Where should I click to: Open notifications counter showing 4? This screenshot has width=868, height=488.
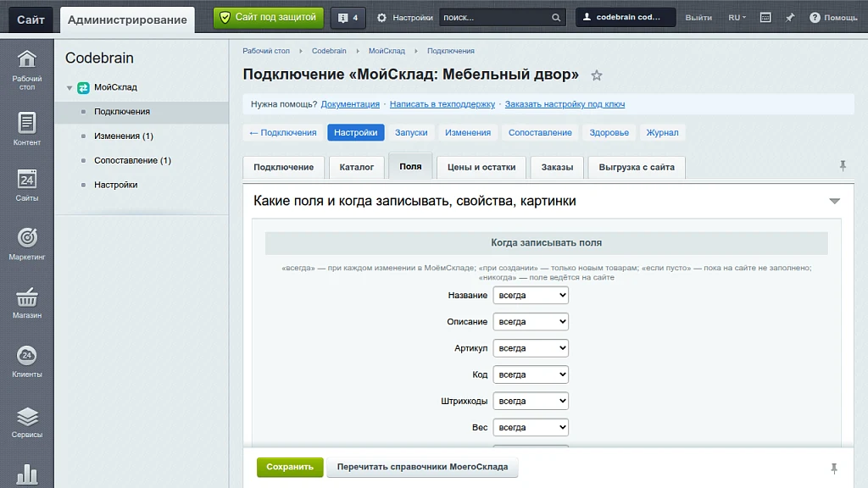(x=348, y=18)
